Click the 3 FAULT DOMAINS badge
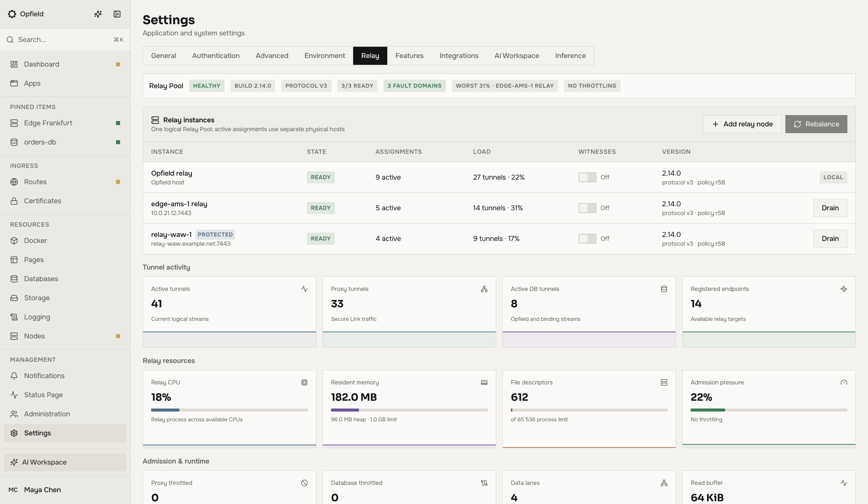 coord(414,86)
